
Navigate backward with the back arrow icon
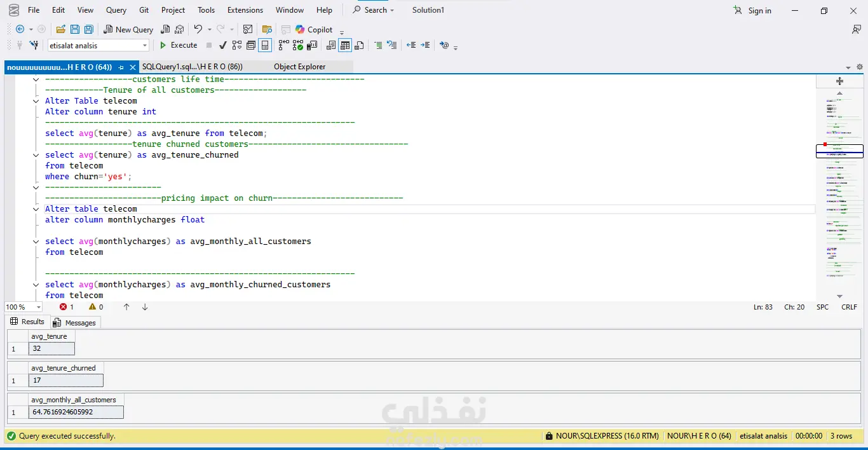tap(20, 29)
